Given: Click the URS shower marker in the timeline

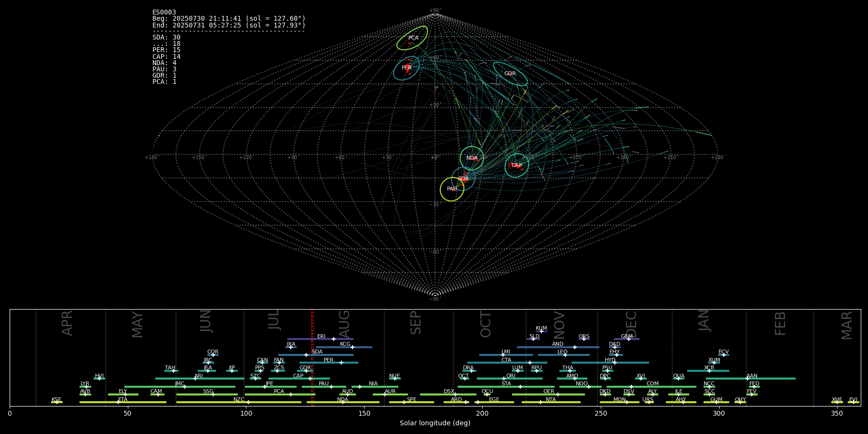Looking at the screenshot, I should coord(650,402).
